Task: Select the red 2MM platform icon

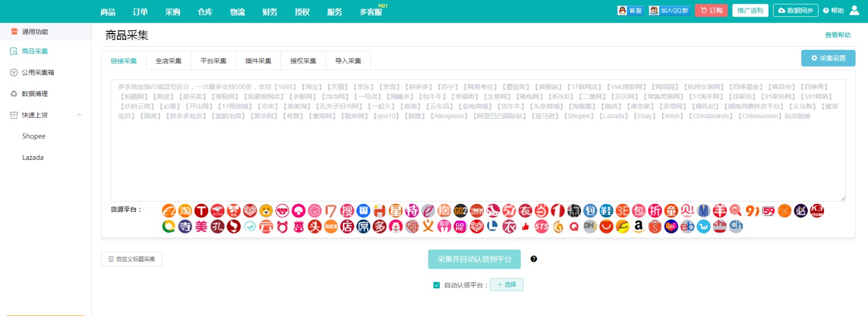Action: (x=477, y=211)
